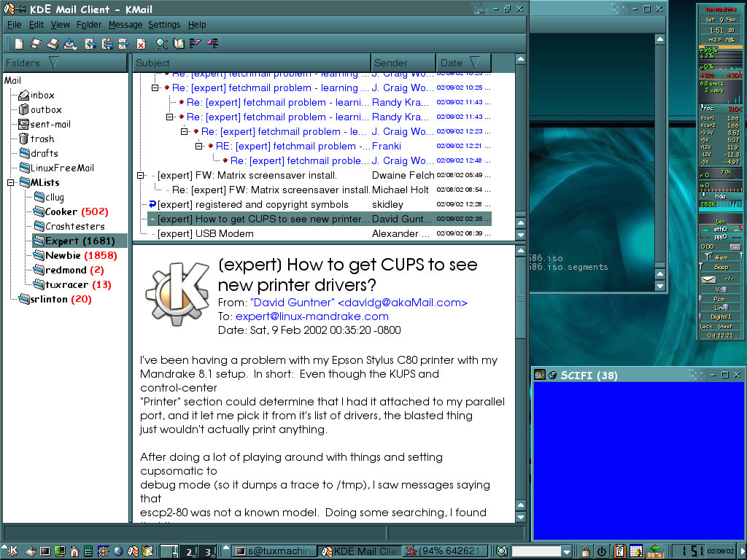Collapse J. Craig Wo thread dated 12:23
747x560 pixels.
pos(185,131)
